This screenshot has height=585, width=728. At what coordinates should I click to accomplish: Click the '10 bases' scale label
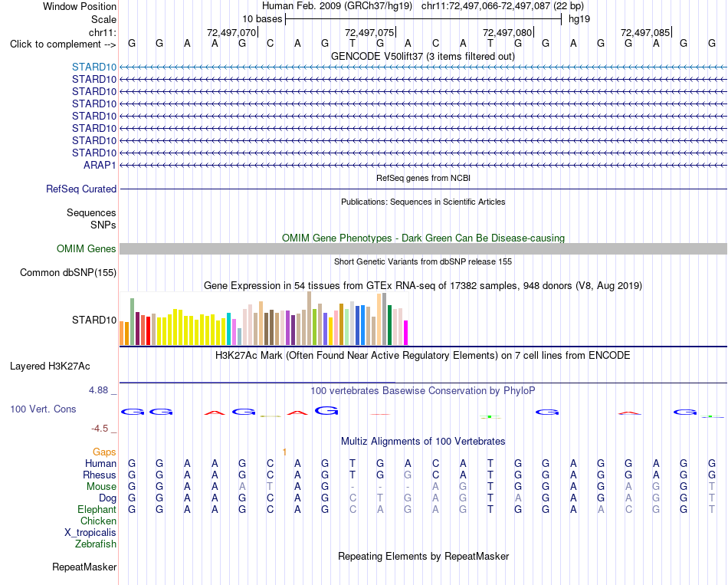click(x=262, y=19)
